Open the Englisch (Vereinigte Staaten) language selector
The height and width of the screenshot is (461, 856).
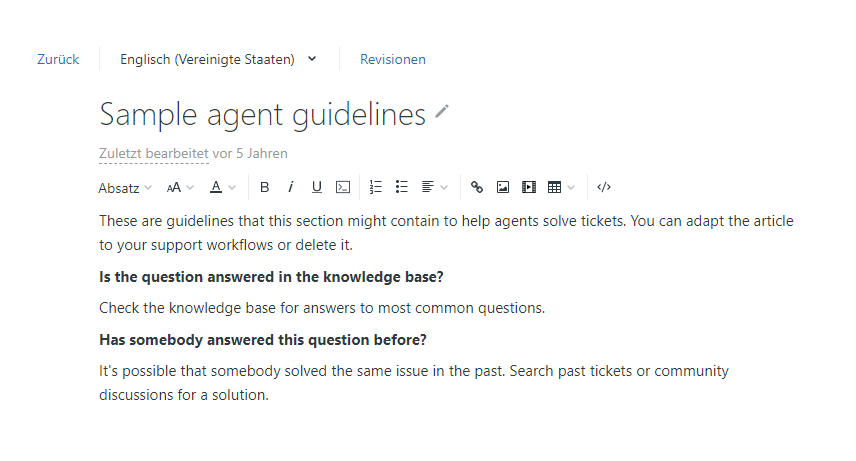pos(218,59)
